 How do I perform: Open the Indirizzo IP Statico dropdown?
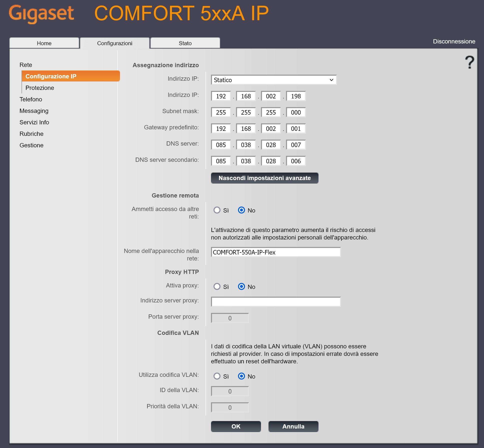pyautogui.click(x=273, y=80)
